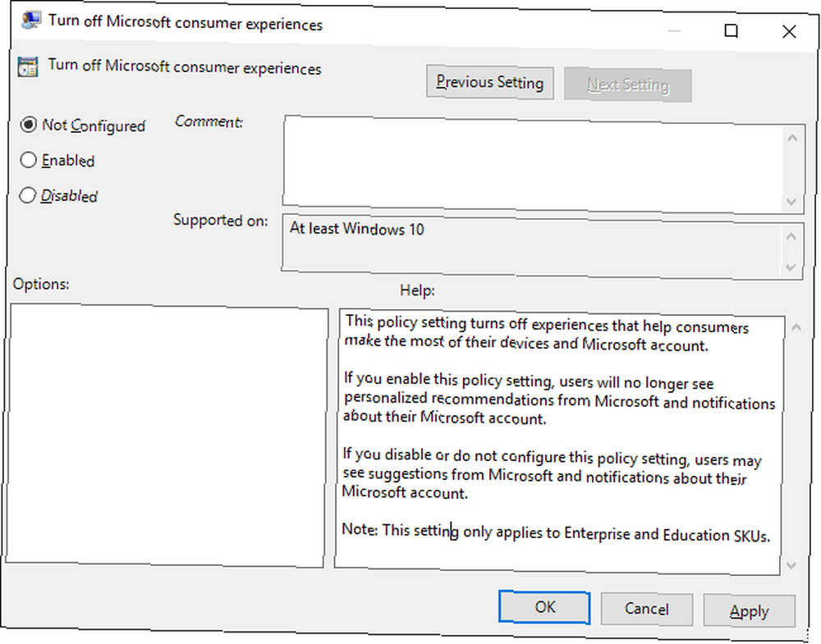Confirm with the OK button
This screenshot has width=821, height=644.
544,607
